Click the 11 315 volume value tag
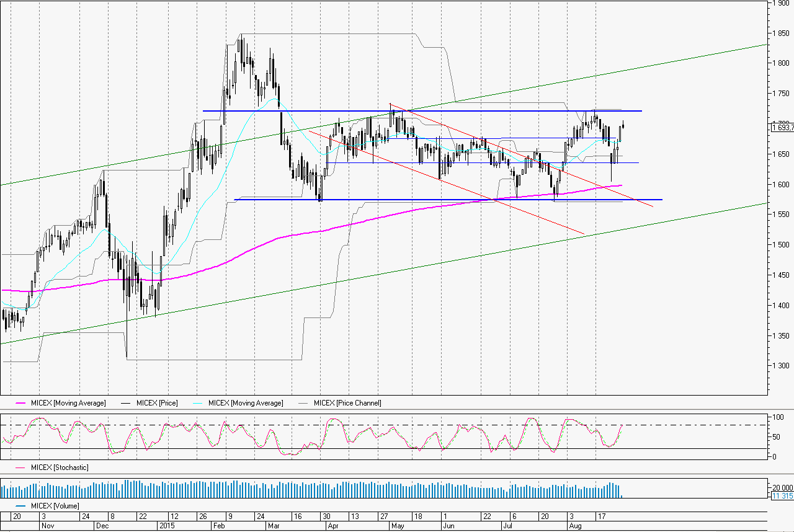The height and width of the screenshot is (532, 794). click(780, 496)
